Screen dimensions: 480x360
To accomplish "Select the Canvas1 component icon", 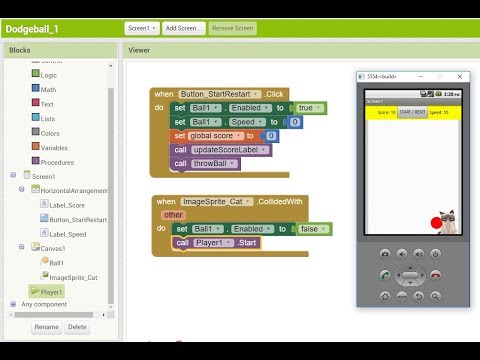I will click(x=35, y=247).
